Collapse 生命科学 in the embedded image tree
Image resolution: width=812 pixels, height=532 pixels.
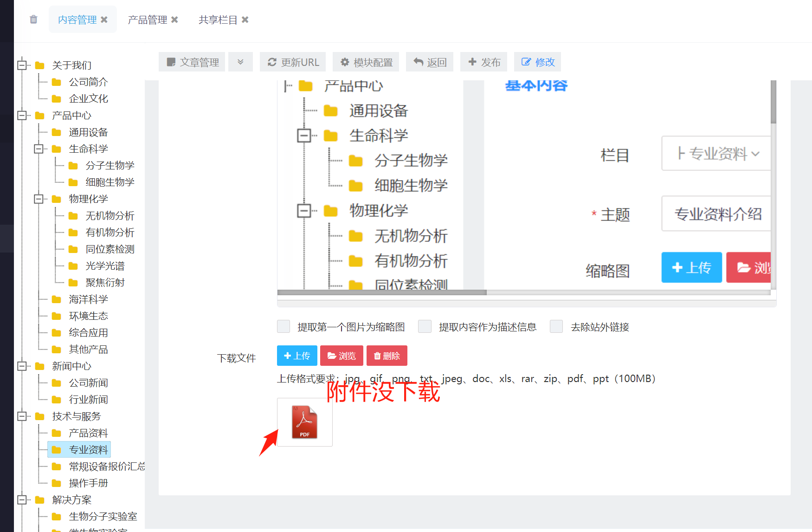point(304,136)
